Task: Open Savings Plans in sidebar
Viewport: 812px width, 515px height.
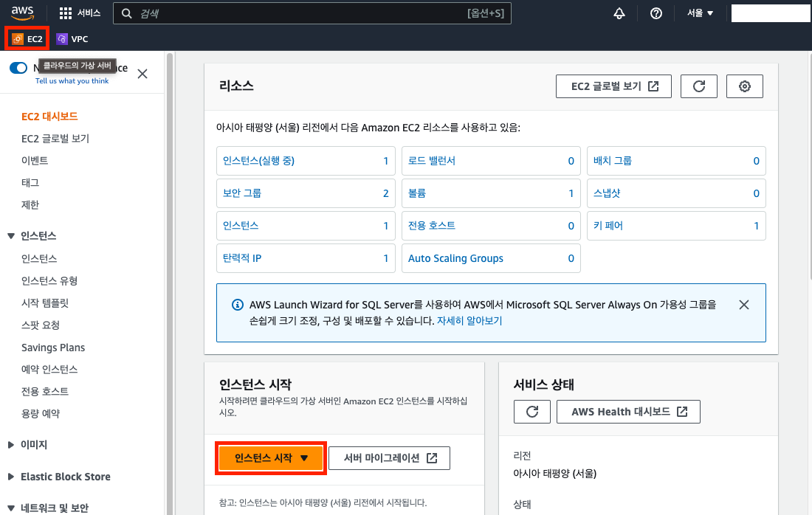Action: [53, 348]
